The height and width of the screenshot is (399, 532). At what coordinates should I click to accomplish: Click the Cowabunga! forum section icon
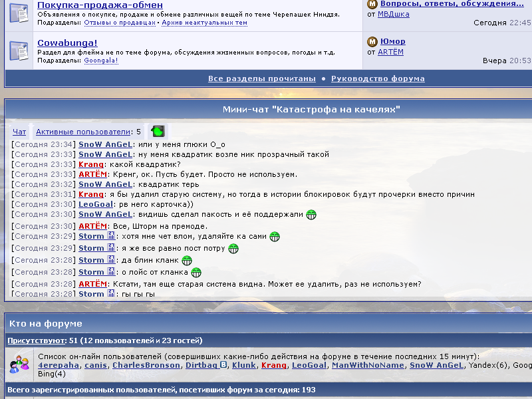pos(19,51)
